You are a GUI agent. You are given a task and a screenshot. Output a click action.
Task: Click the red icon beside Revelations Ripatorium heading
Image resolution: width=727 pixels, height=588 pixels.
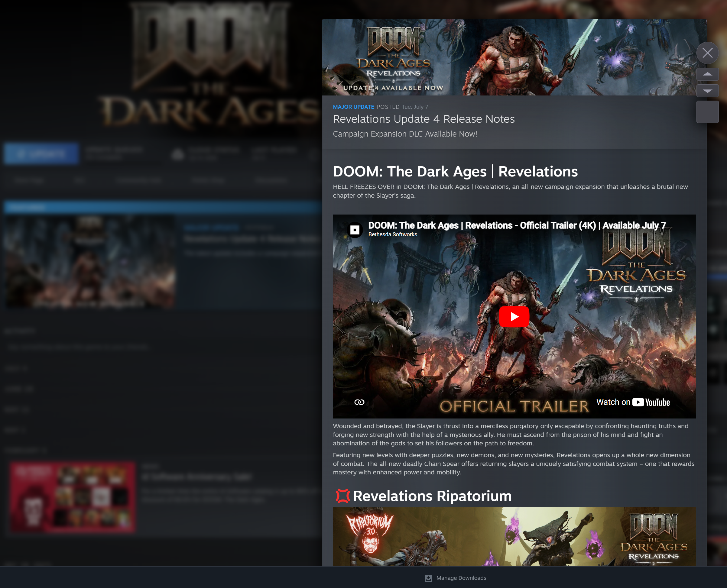pos(342,496)
